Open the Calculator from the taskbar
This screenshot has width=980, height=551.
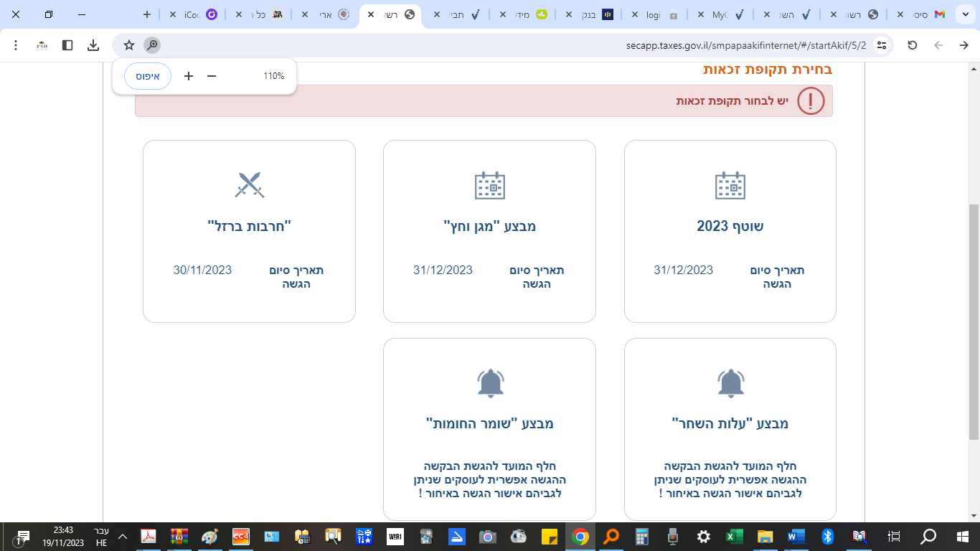tap(641, 537)
